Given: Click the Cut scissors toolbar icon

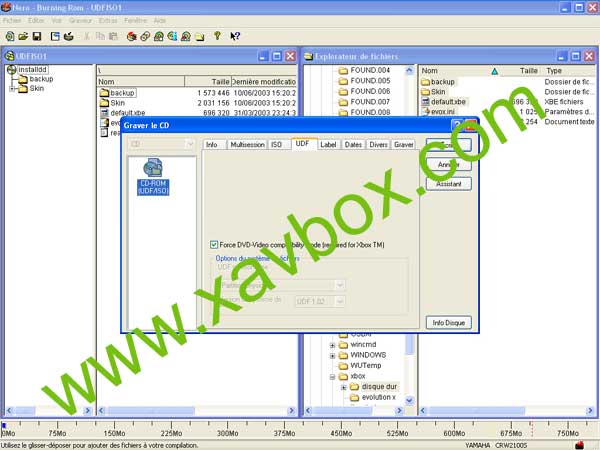Looking at the screenshot, I should click(x=87, y=36).
